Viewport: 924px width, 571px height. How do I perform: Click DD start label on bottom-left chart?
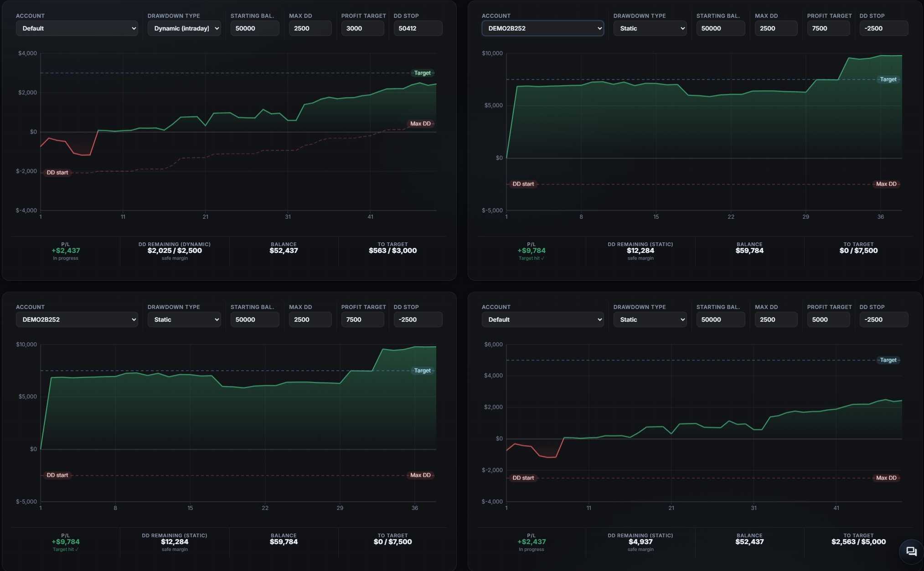[x=57, y=475]
